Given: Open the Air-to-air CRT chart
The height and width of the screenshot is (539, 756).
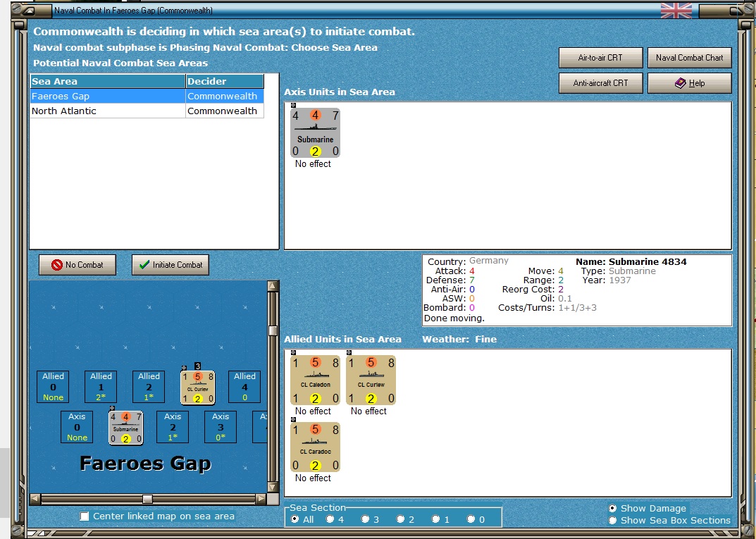Looking at the screenshot, I should coord(600,58).
